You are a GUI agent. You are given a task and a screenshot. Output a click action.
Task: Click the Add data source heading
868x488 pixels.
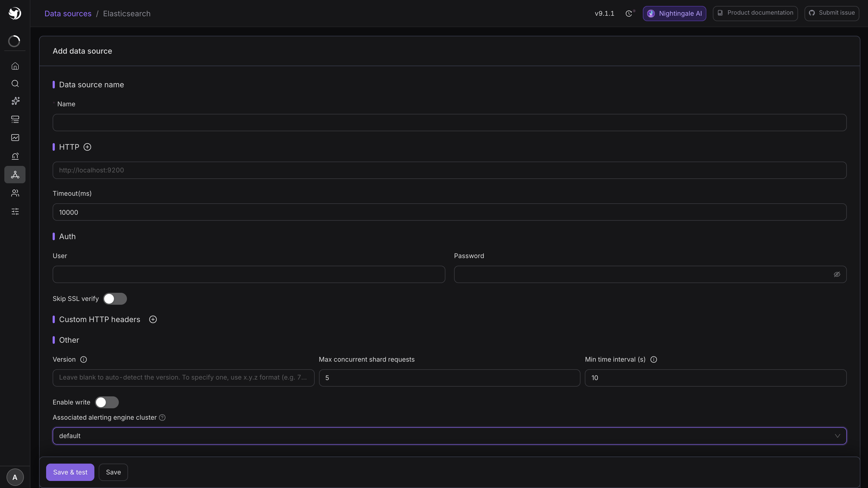pyautogui.click(x=82, y=51)
